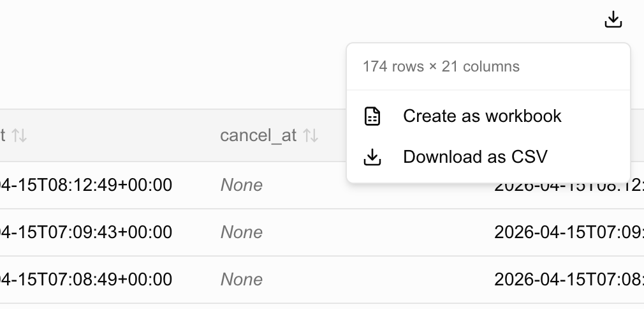Select the None cell in the third row
This screenshot has width=644, height=309.
(x=242, y=280)
